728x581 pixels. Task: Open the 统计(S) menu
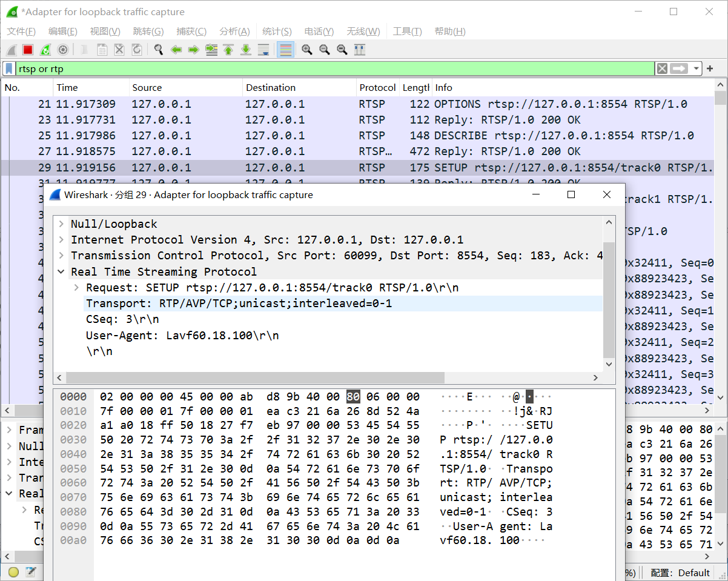[277, 32]
